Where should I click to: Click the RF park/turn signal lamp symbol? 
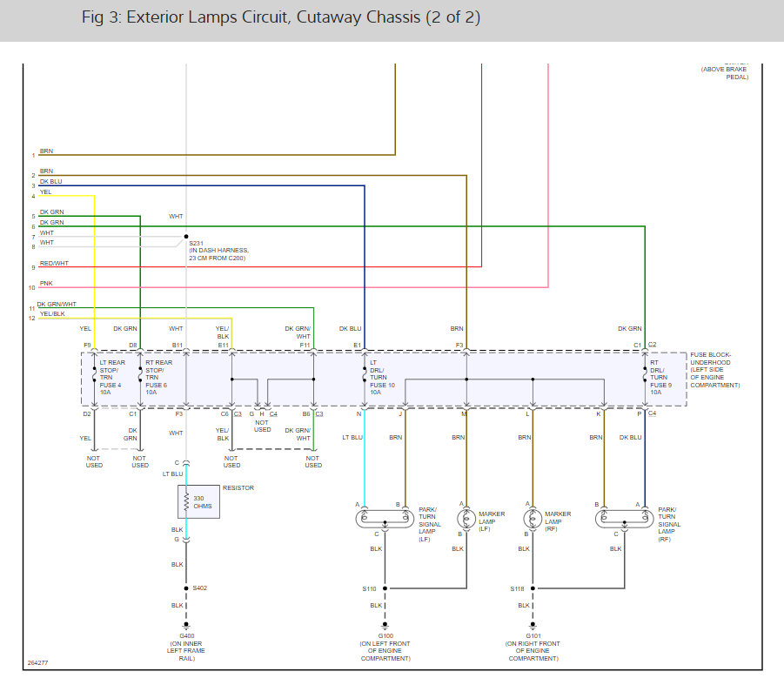click(x=624, y=518)
